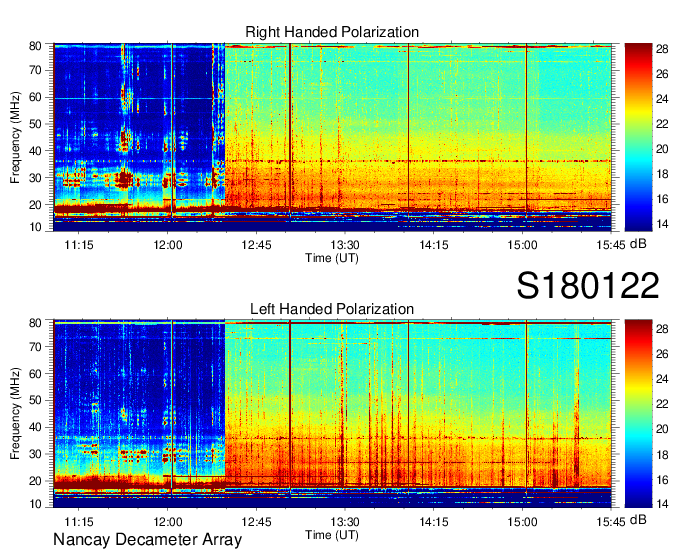Click the 15:00 tick on Right Handed time axis
The height and width of the screenshot is (552, 680).
tap(522, 245)
